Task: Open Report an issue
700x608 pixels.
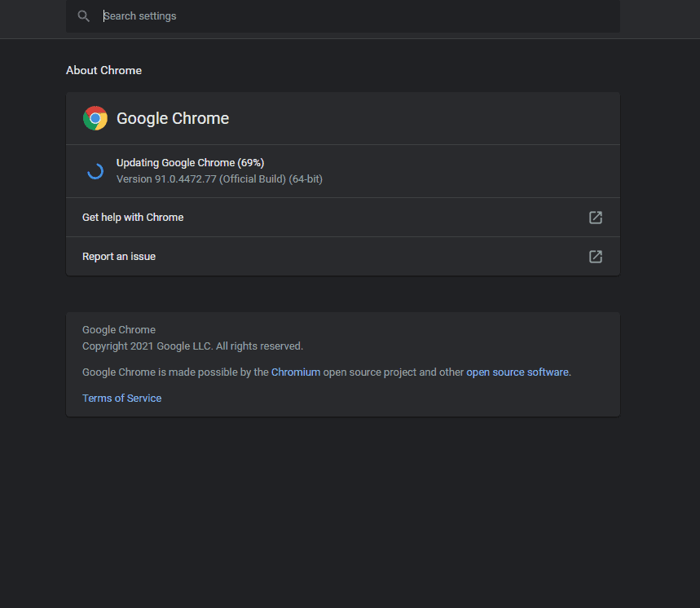Action: (x=343, y=256)
